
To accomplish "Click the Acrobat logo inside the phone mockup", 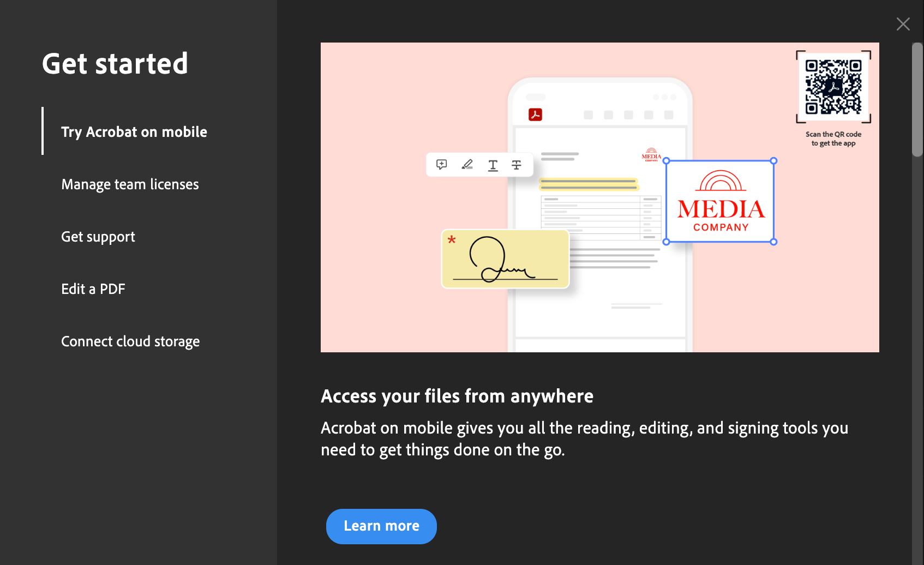I will tap(536, 115).
